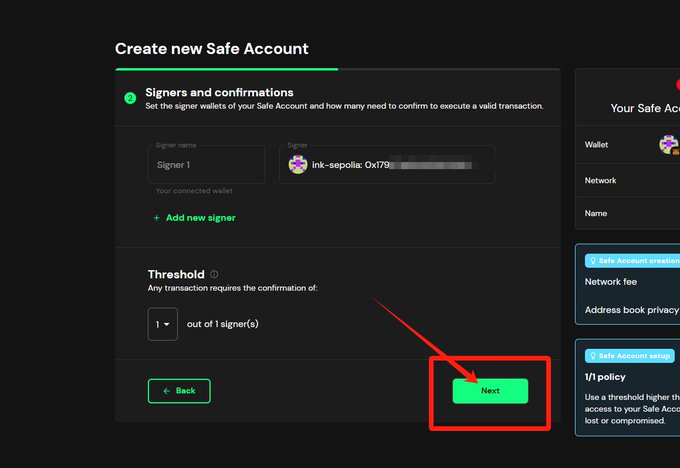Click the Safe Account setup lightbulb icon
680x468 pixels.
pyautogui.click(x=592, y=355)
